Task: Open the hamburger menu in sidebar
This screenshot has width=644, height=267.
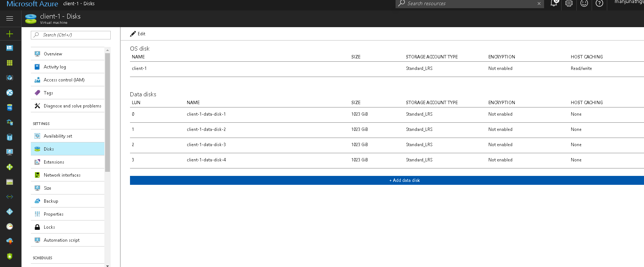Action: [x=10, y=18]
